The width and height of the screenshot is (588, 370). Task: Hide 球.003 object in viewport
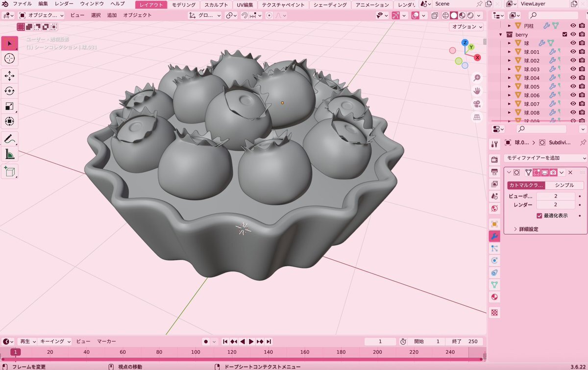coord(573,69)
